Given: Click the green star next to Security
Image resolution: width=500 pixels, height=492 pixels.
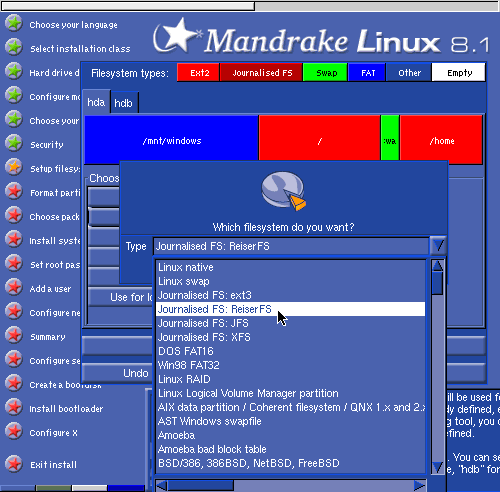Looking at the screenshot, I should (14, 143).
